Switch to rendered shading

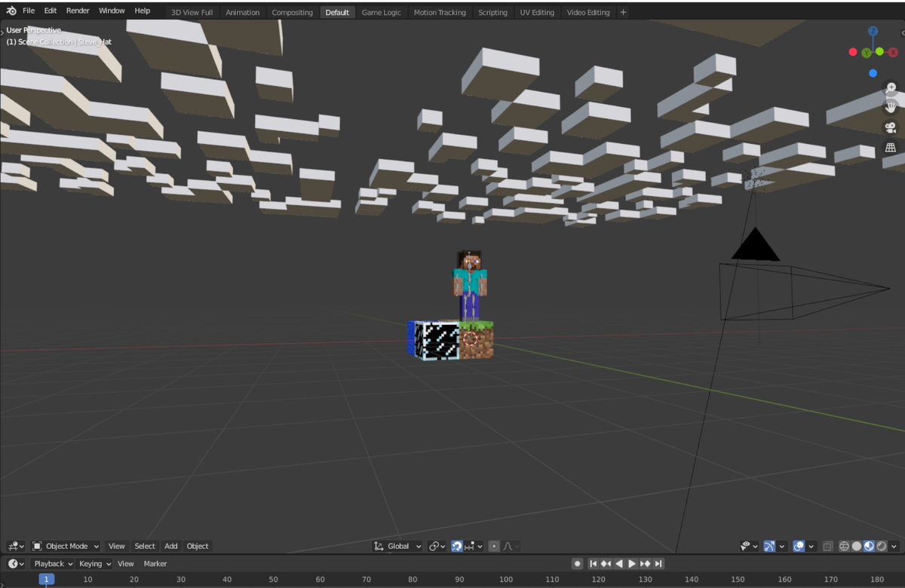881,546
